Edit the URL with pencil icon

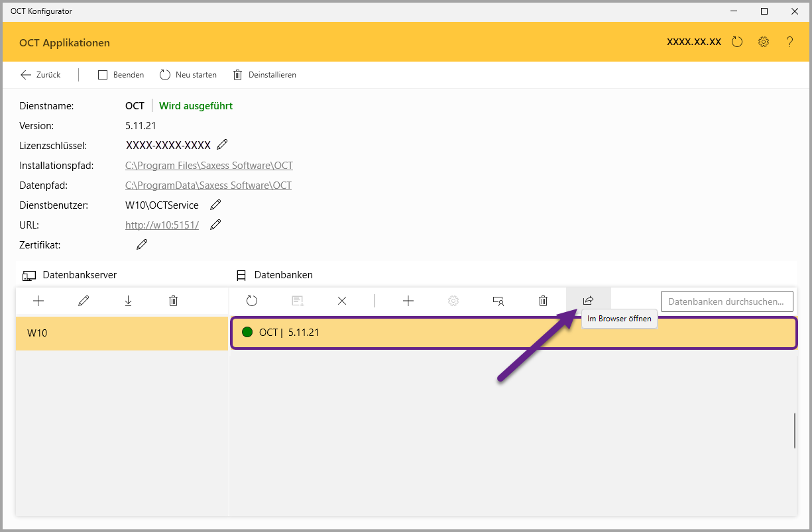point(215,225)
